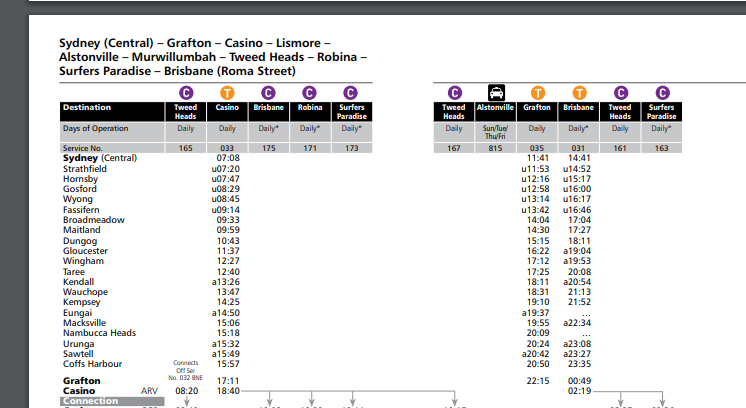Click the coach icon above service 163
Screen dimensions: 746x408
coord(661,92)
